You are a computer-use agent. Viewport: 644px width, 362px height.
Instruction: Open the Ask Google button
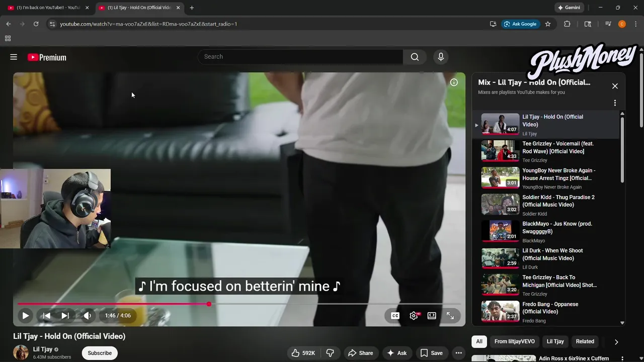tap(520, 24)
